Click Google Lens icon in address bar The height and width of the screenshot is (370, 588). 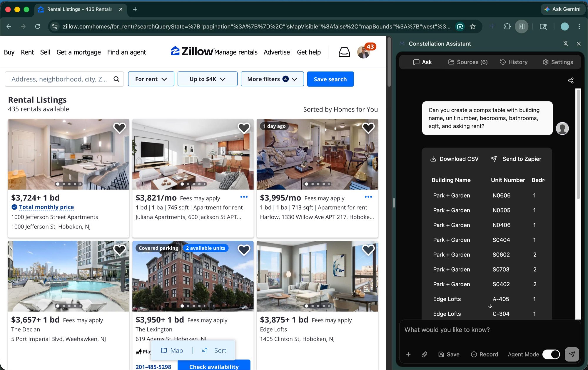pyautogui.click(x=460, y=26)
